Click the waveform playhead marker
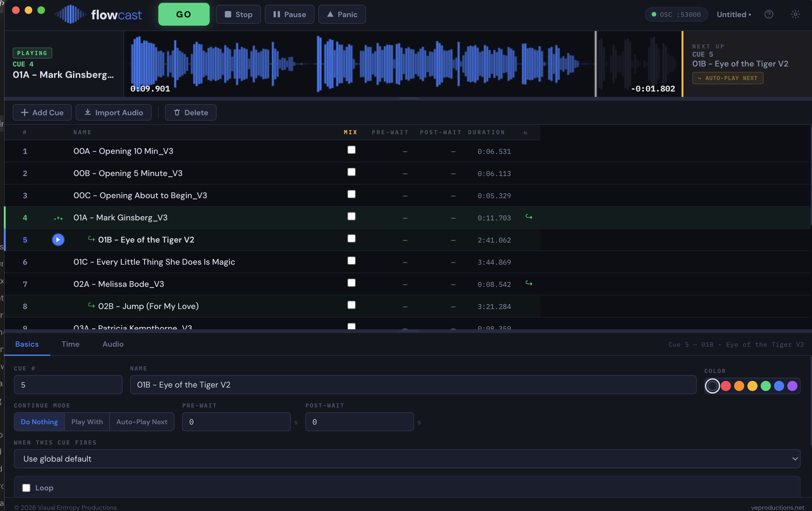 click(595, 64)
